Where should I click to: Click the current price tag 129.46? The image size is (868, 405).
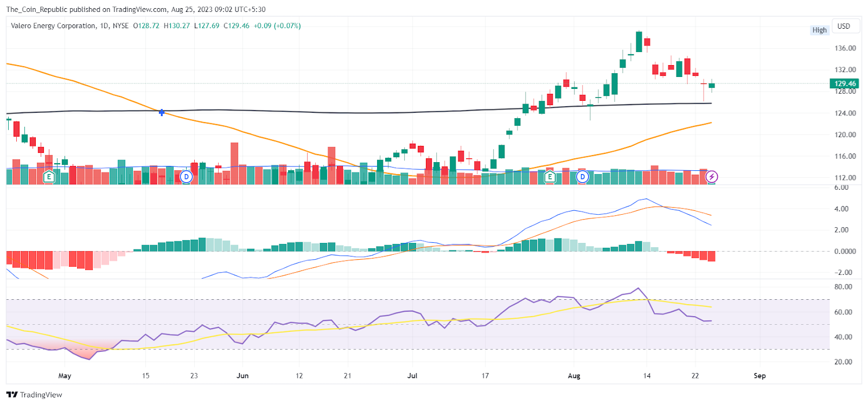[845, 83]
